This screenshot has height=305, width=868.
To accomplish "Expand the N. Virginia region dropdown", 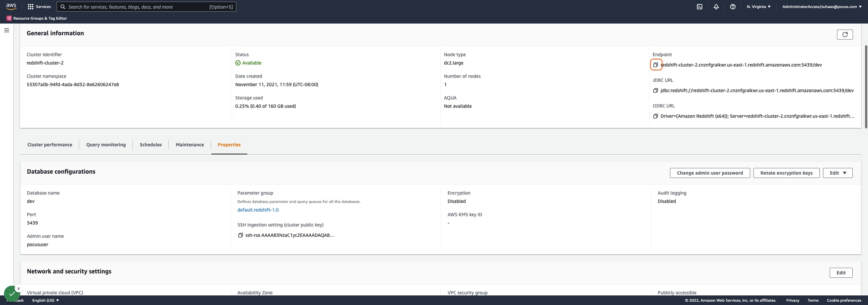I will (759, 7).
